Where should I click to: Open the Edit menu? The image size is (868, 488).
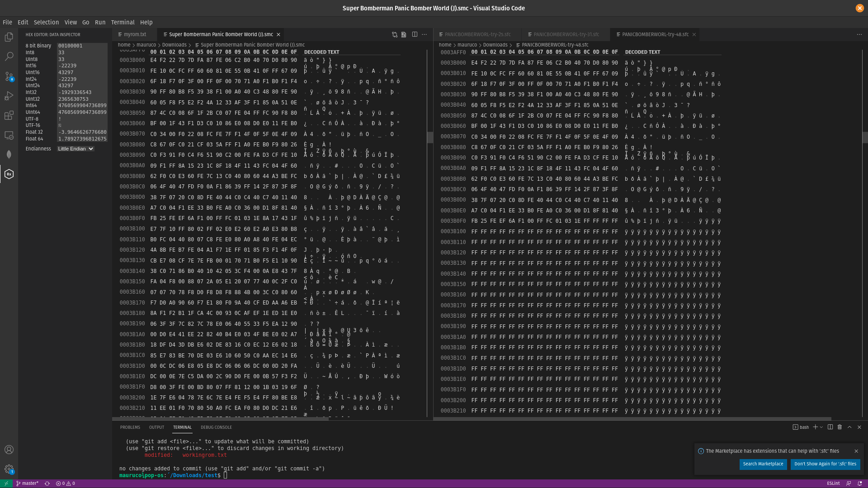click(x=23, y=22)
